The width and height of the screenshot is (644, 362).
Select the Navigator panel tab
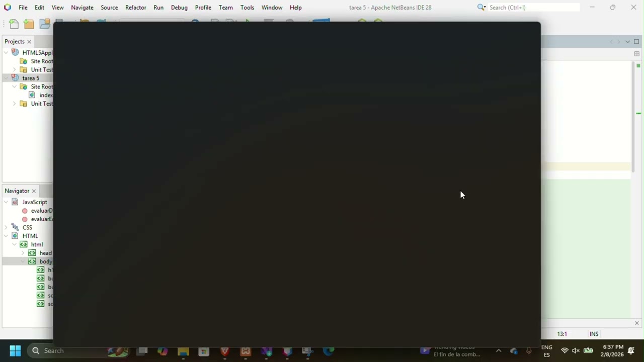[x=17, y=191]
